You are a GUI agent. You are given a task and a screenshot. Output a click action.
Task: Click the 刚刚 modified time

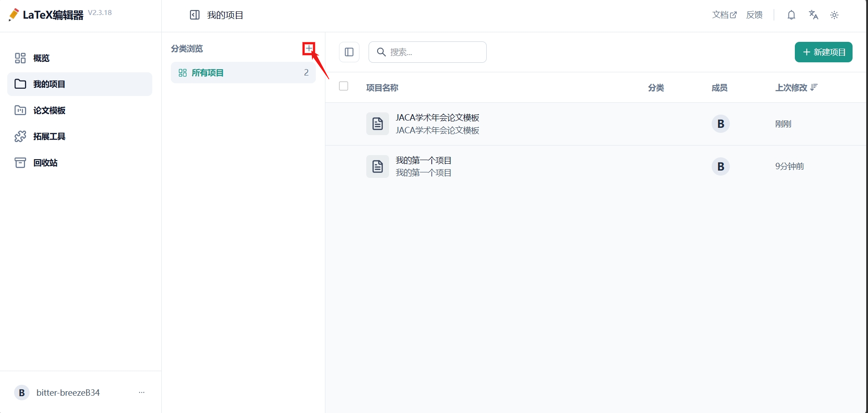(783, 124)
